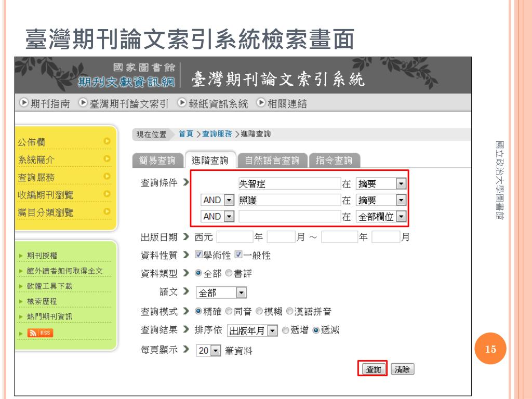Open field dropdown for the 照護 row
Screen dimensions: 532x399
pos(401,200)
